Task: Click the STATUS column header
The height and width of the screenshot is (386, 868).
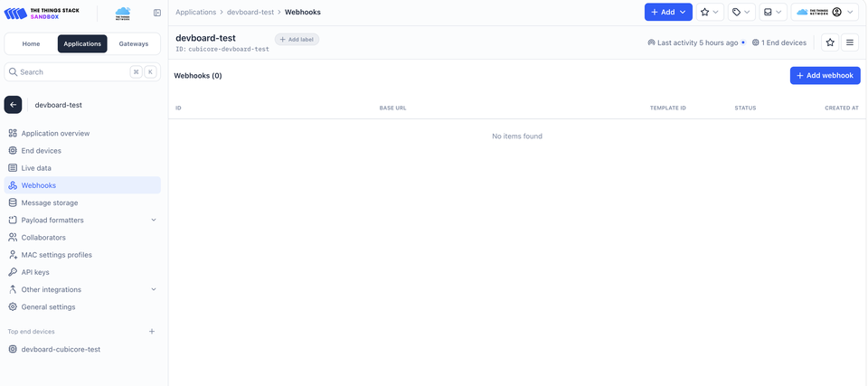Action: pyautogui.click(x=745, y=108)
